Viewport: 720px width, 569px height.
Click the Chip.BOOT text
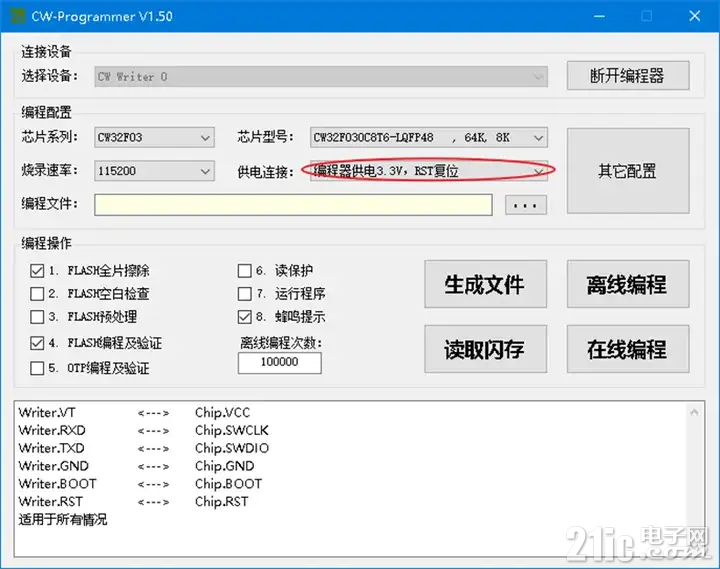(x=228, y=484)
